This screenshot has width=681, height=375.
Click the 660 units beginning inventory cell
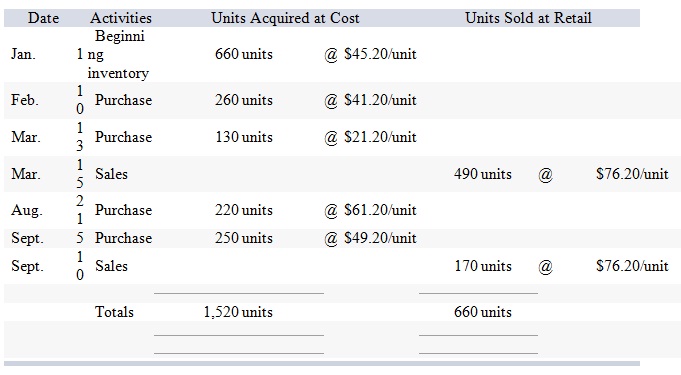point(244,54)
